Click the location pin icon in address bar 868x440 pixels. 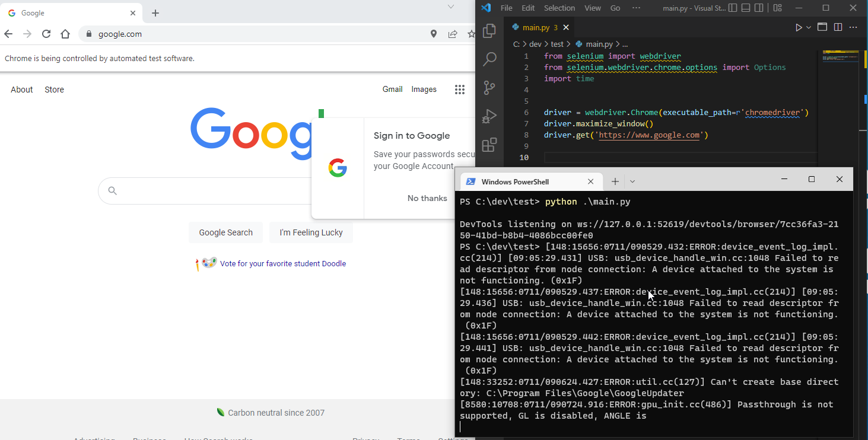pos(434,34)
